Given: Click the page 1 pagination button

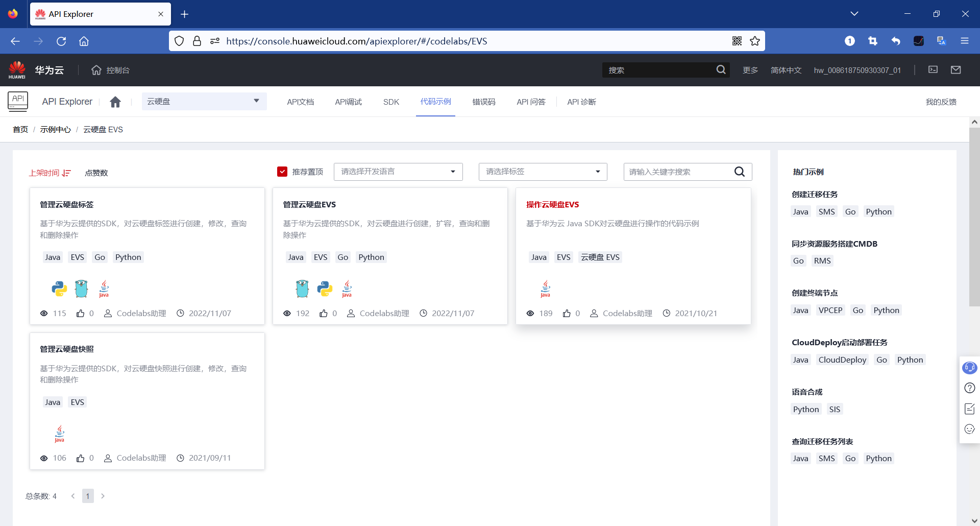Looking at the screenshot, I should click(88, 496).
